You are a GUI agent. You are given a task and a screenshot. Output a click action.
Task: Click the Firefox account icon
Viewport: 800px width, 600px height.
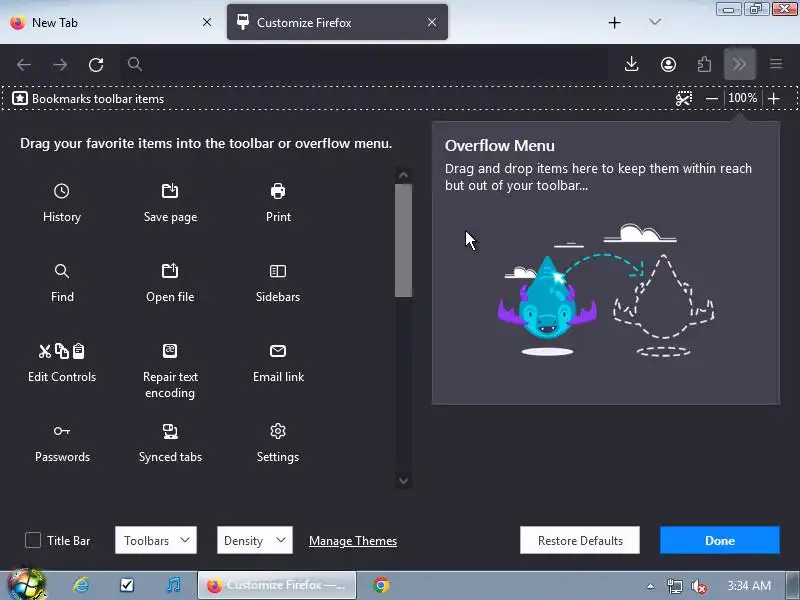point(668,64)
